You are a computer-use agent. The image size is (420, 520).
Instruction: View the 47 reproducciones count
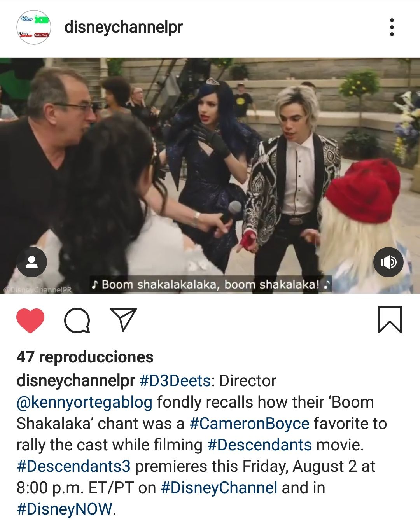(x=85, y=357)
